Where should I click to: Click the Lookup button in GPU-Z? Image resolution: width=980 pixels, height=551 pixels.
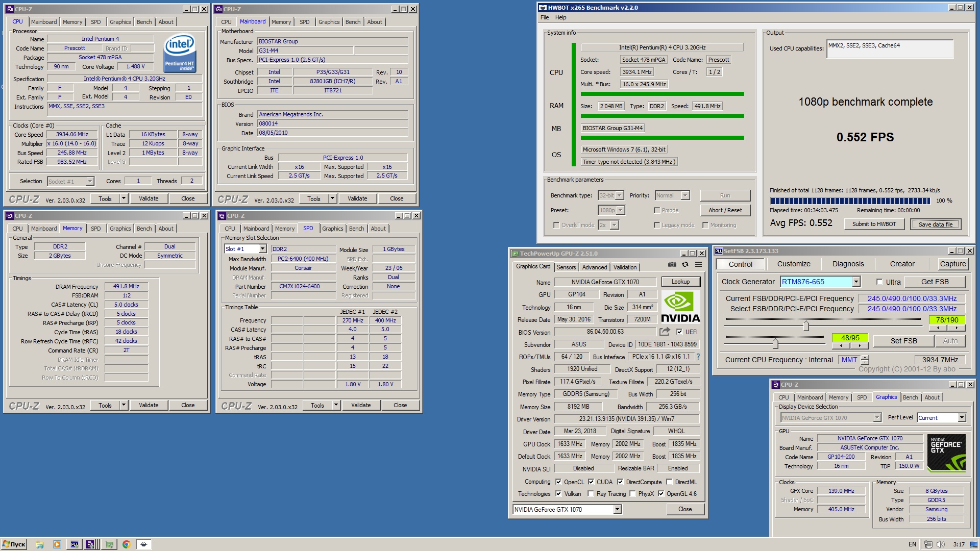(680, 282)
